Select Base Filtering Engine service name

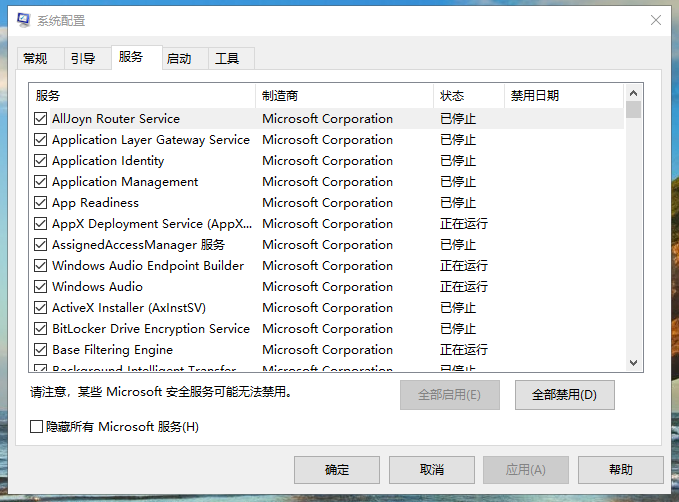[x=113, y=350]
